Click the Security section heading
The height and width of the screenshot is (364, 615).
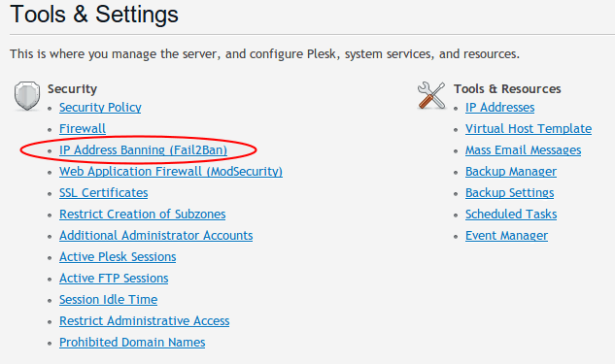72,89
